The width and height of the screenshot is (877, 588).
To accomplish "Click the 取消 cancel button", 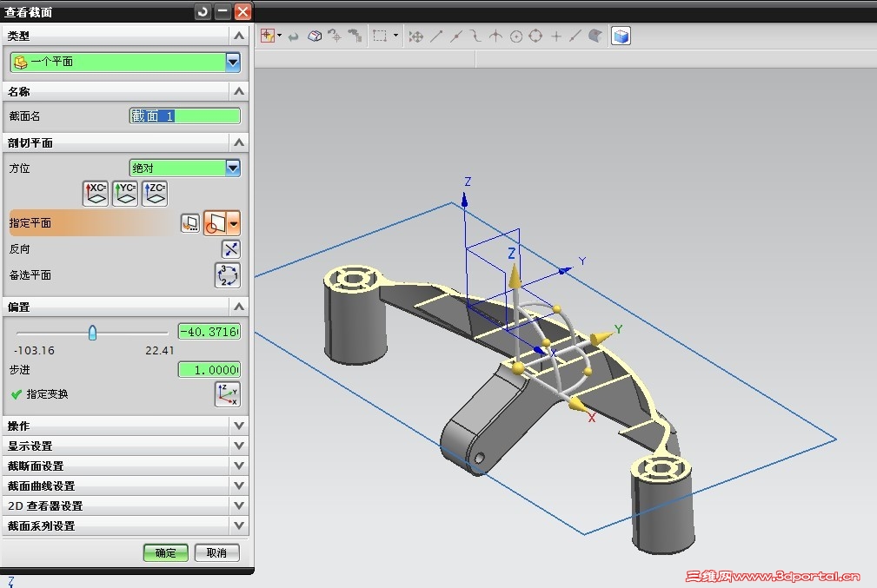I will 217,552.
